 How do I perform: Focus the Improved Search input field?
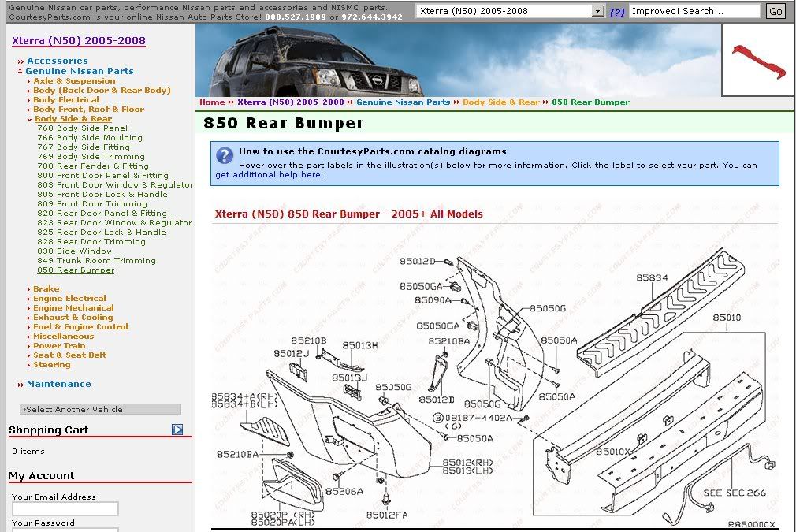pos(695,11)
